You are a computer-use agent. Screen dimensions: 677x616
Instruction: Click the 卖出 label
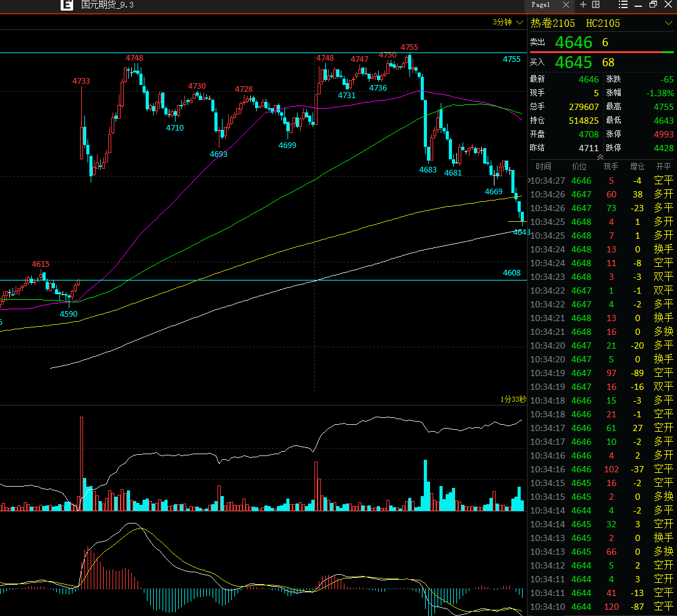[x=538, y=42]
